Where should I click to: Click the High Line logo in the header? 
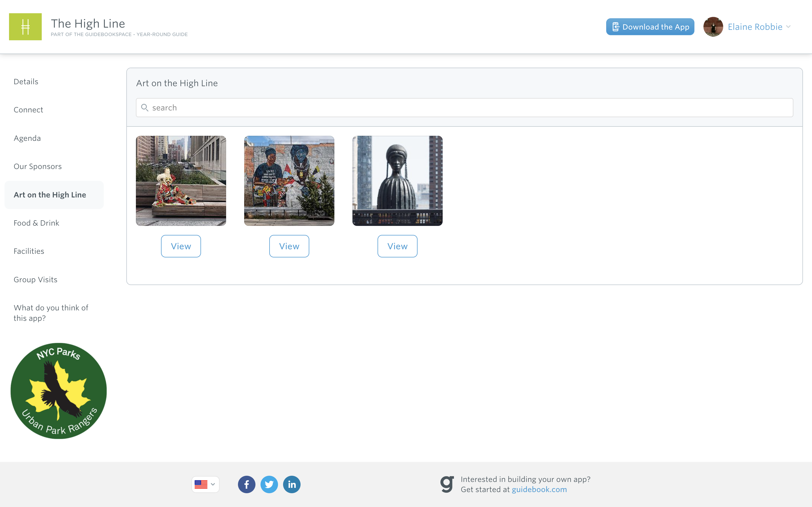coord(25,26)
